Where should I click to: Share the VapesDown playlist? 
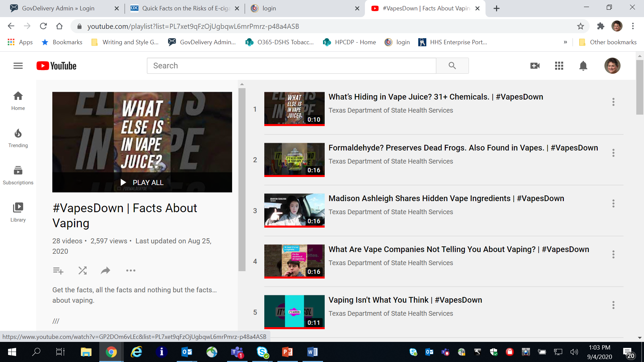click(105, 270)
